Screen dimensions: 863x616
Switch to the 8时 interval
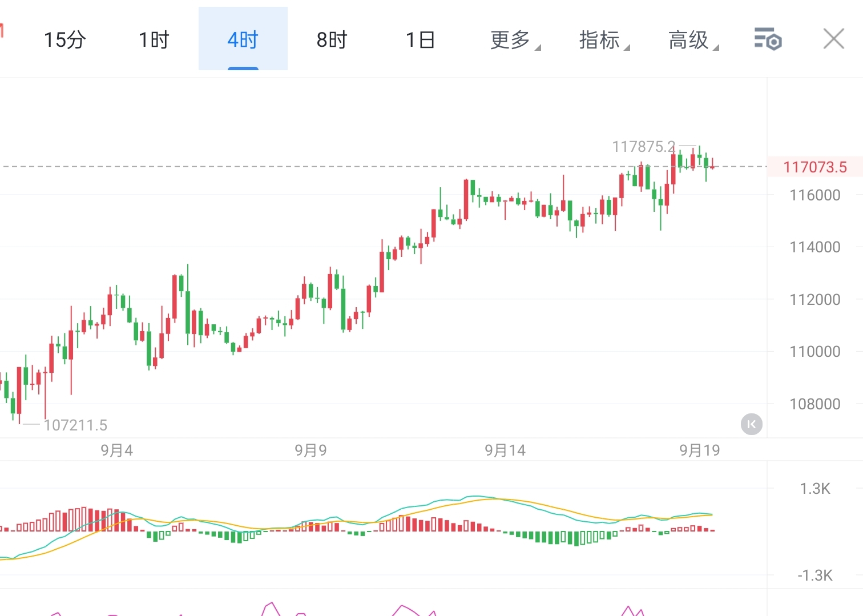point(332,40)
